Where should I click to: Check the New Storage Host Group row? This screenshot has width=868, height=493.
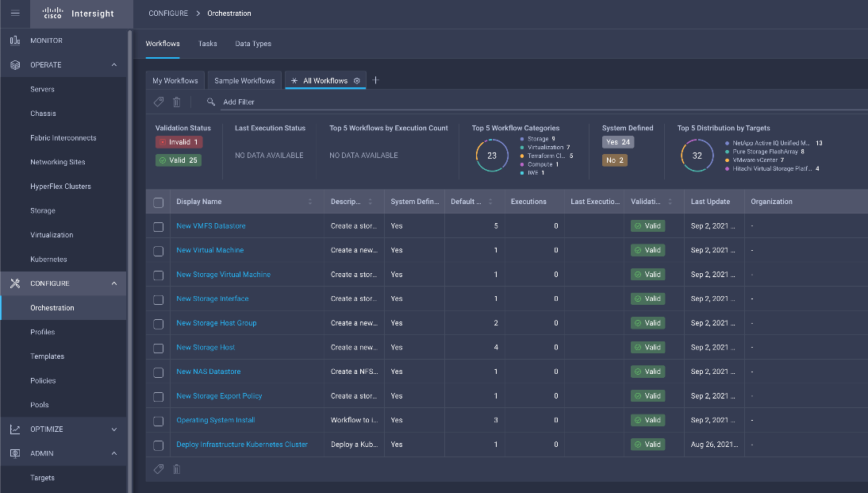click(x=159, y=324)
